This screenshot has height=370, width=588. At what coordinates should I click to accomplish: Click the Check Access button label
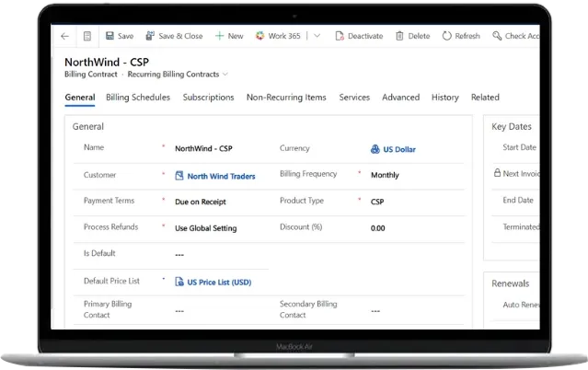tap(522, 36)
